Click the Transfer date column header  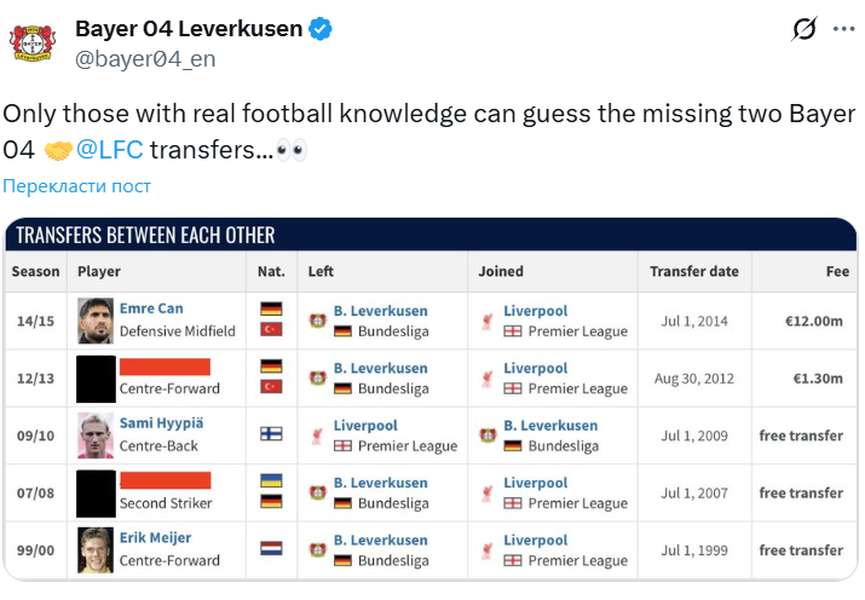pyautogui.click(x=694, y=271)
